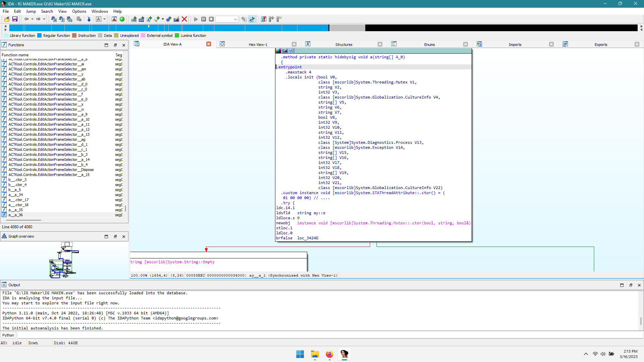Open File Explorer from taskbar
Image resolution: width=644 pixels, height=362 pixels.
click(315, 354)
